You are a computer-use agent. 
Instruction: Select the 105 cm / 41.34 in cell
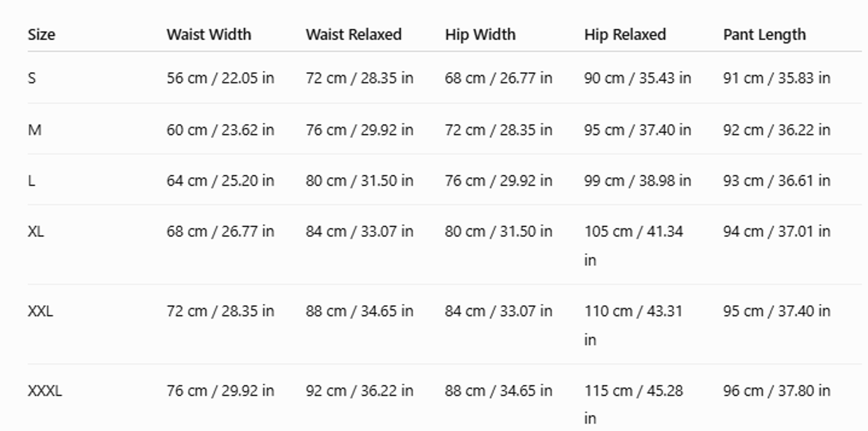tap(633, 246)
